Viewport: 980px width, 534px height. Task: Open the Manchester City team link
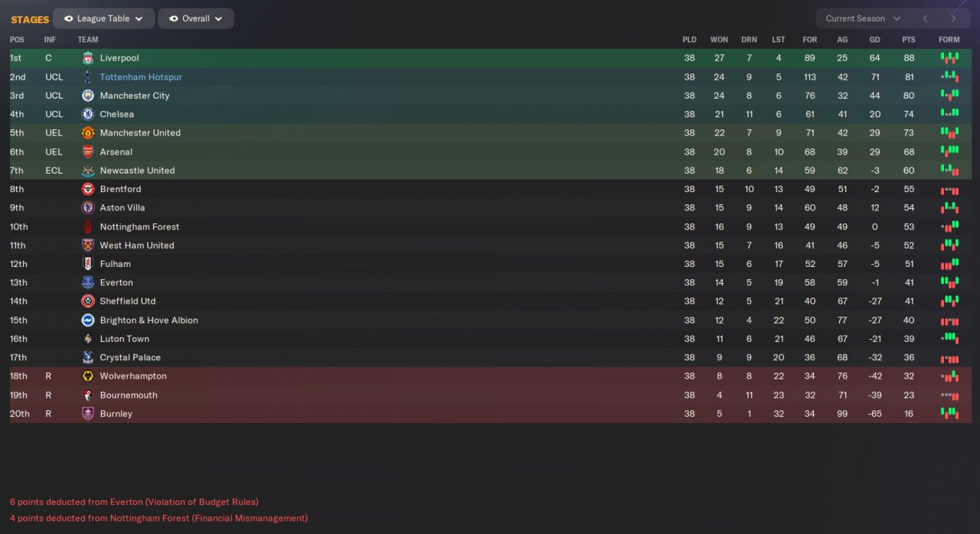(135, 96)
